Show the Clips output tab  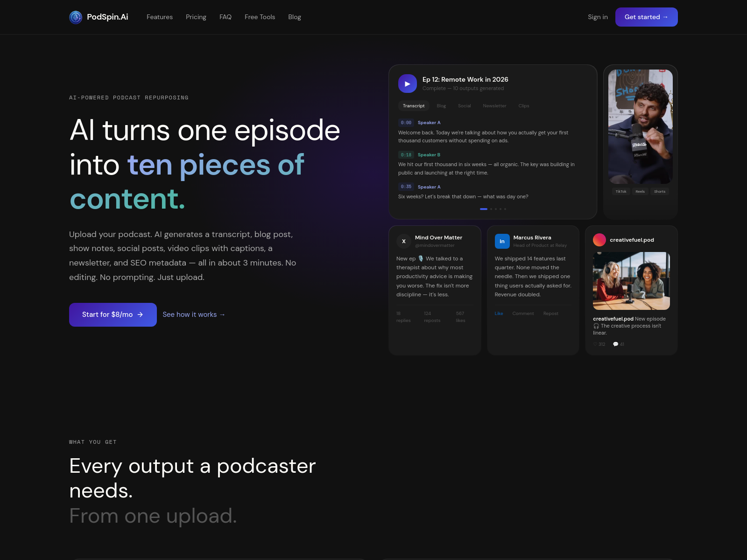tap(523, 106)
